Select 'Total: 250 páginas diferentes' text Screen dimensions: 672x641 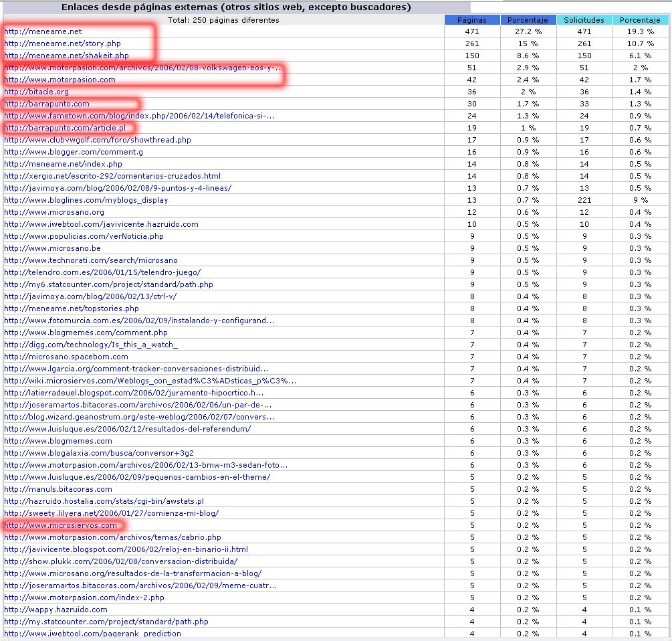point(223,19)
